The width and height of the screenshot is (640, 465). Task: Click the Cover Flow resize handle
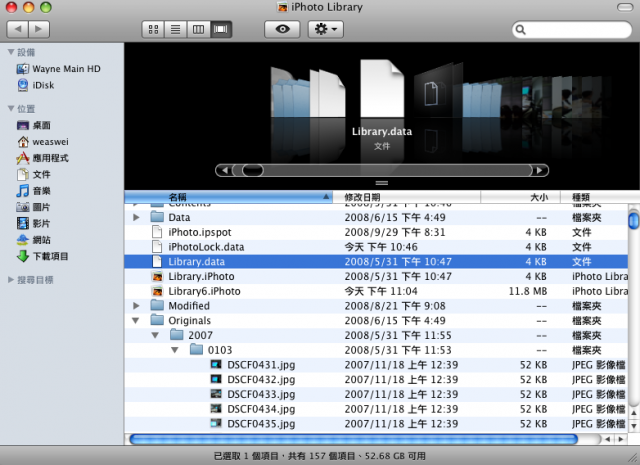click(382, 183)
